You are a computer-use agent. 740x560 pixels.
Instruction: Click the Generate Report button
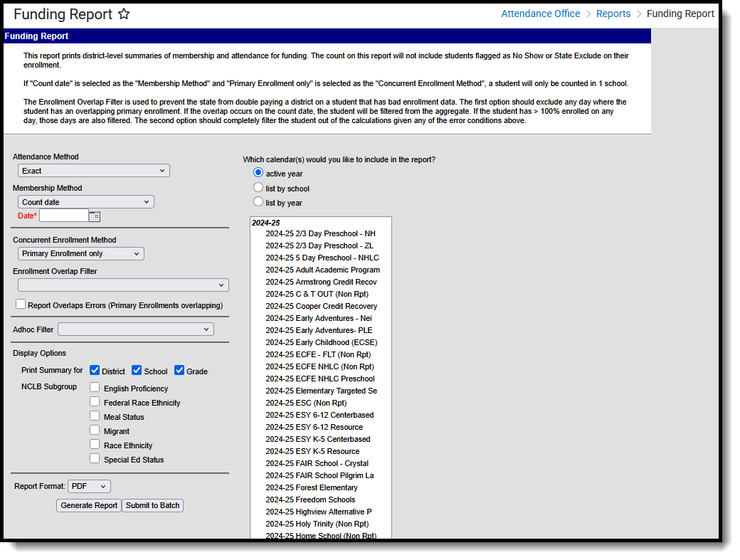[x=89, y=505]
